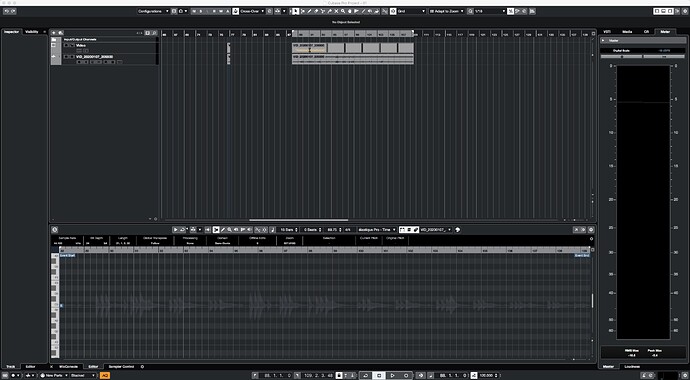690x380 pixels.
Task: Open track search magnifier in track list
Action: 154,33
